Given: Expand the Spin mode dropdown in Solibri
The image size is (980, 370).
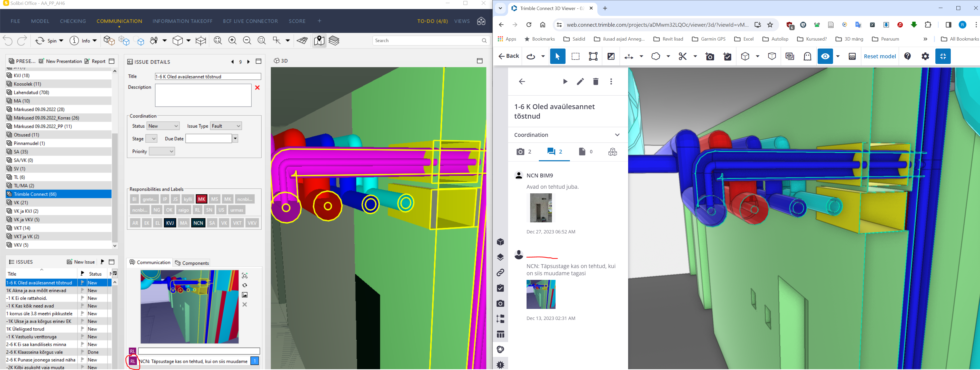Looking at the screenshot, I should click(61, 40).
